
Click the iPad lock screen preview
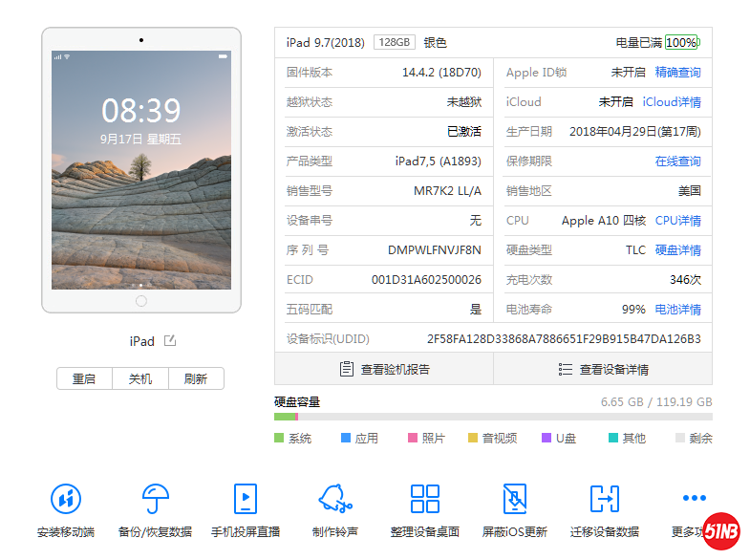click(x=141, y=169)
